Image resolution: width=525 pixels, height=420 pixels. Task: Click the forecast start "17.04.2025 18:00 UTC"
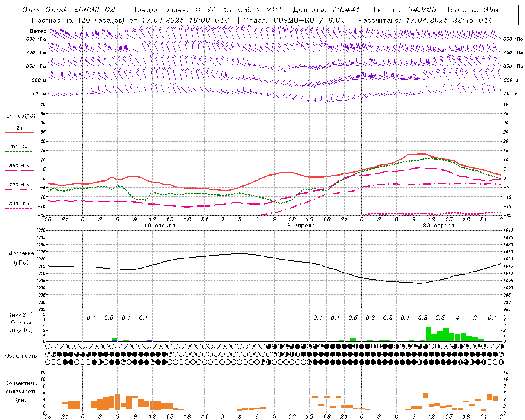coord(185,20)
